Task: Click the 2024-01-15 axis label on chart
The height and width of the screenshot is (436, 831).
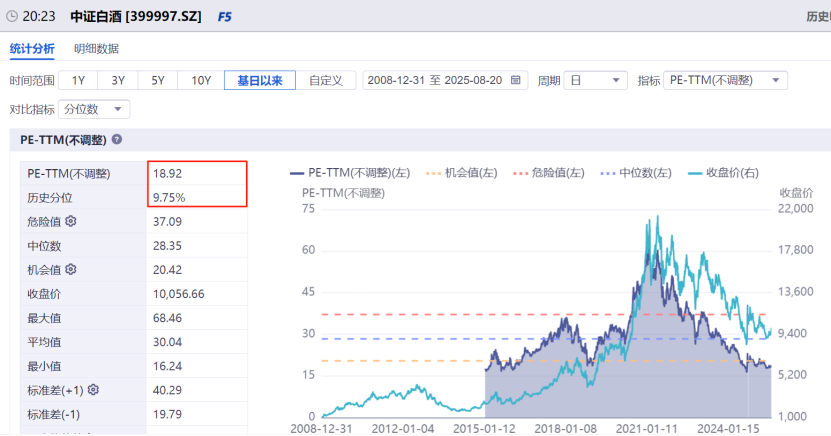Action: 728,429
